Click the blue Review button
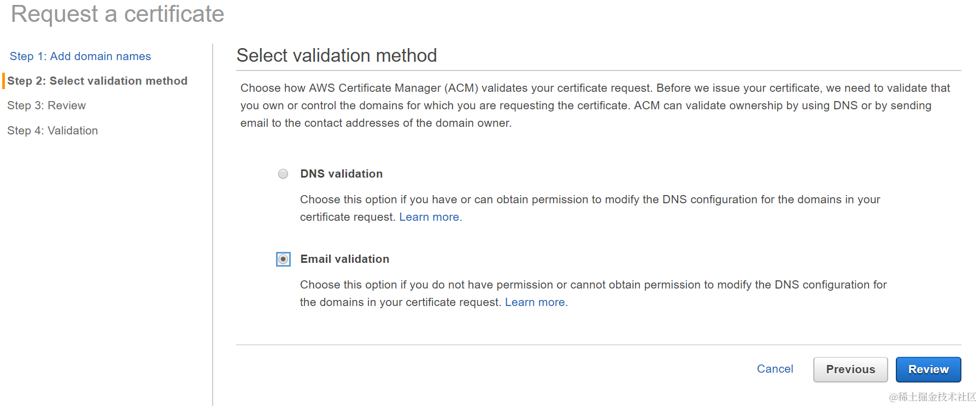The height and width of the screenshot is (406, 980). click(929, 369)
